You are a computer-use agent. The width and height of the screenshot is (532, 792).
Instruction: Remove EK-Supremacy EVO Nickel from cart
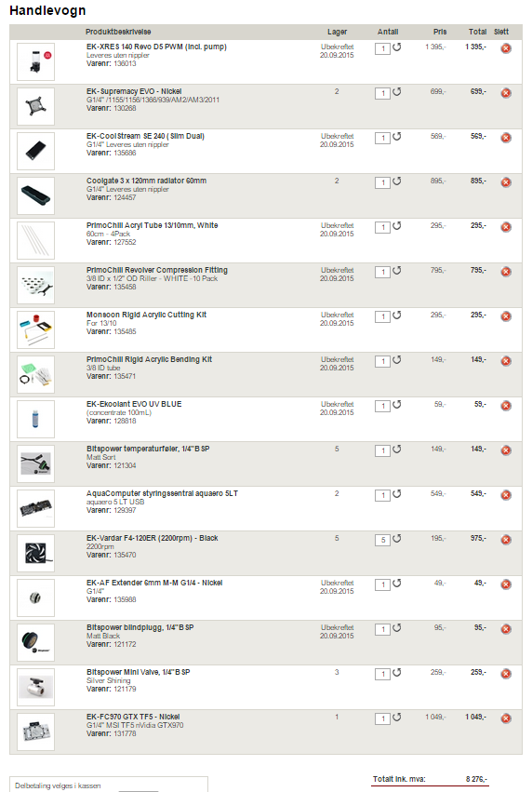[x=506, y=93]
